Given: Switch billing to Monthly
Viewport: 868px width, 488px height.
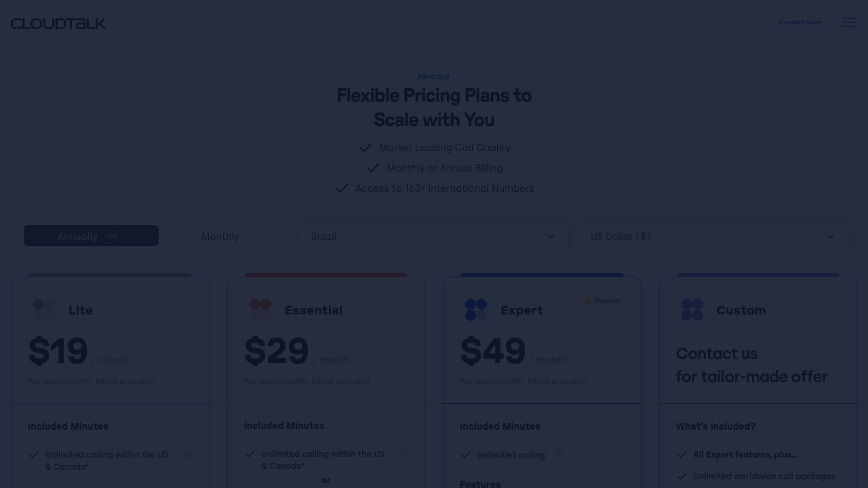Looking at the screenshot, I should pyautogui.click(x=220, y=237).
